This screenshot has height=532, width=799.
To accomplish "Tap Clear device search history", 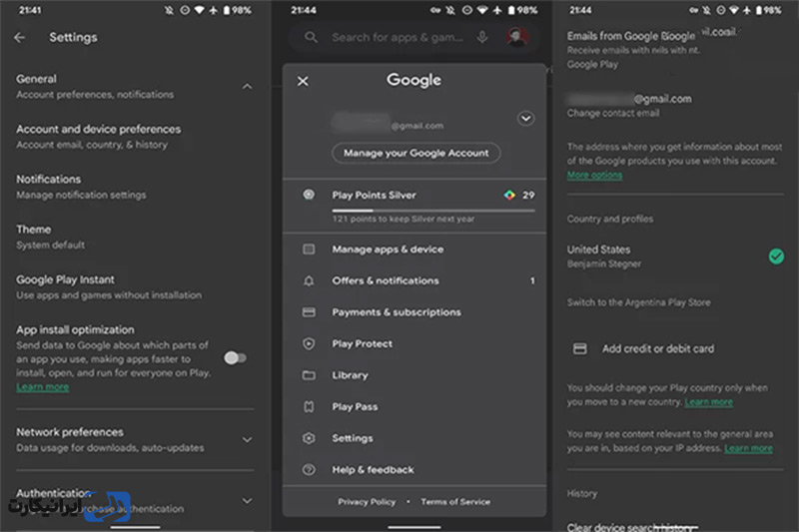I will (632, 527).
